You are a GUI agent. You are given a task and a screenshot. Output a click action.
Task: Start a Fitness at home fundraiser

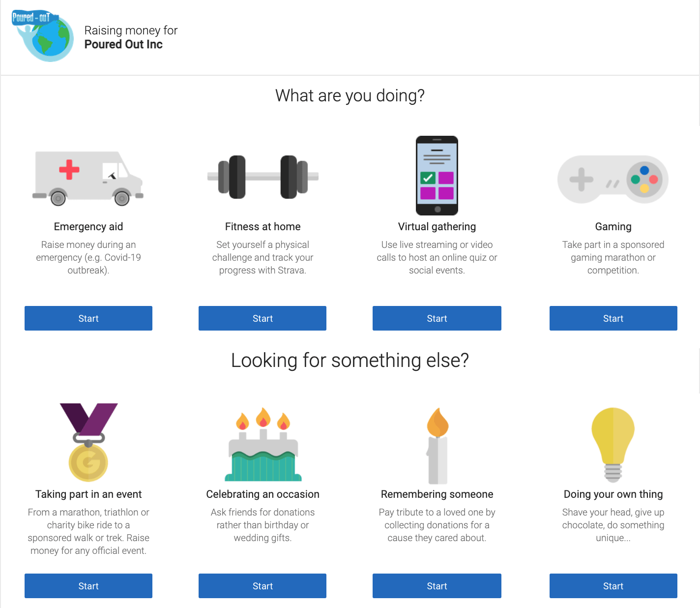(x=262, y=318)
